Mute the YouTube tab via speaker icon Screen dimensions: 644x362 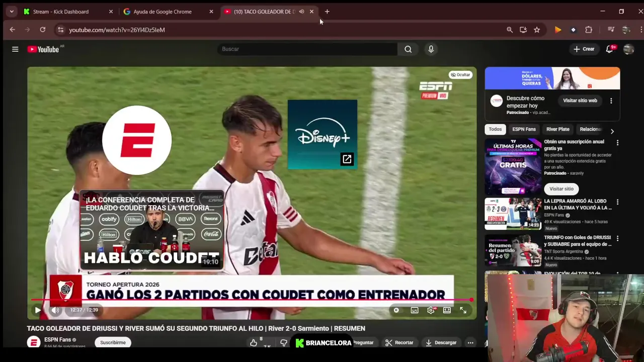pyautogui.click(x=301, y=12)
